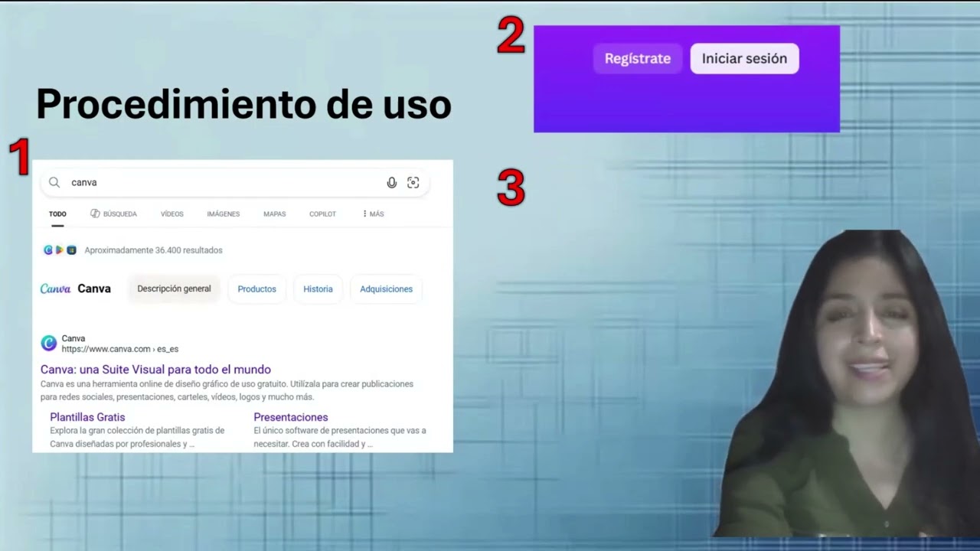The image size is (980, 551).
Task: Click inside the search box containing 'canva'
Action: (235, 182)
